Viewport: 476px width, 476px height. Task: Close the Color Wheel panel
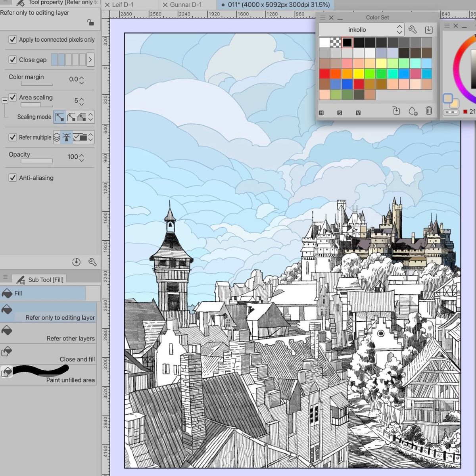(x=456, y=26)
